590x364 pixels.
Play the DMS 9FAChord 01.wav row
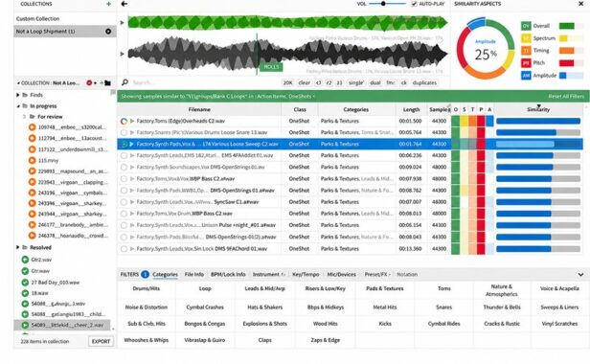coord(132,249)
